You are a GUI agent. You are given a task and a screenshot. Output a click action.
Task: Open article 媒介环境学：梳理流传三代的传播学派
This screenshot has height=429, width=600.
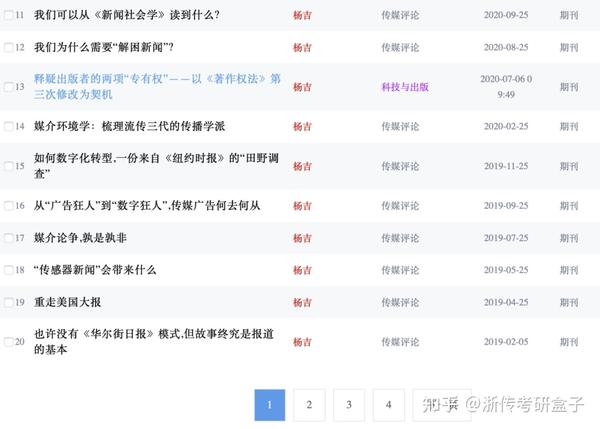click(x=129, y=126)
